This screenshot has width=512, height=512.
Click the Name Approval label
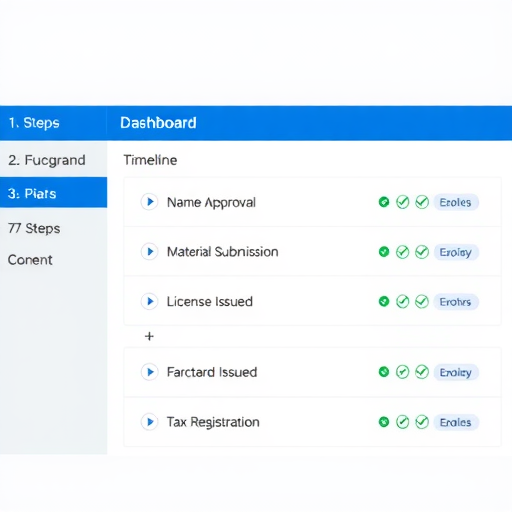[x=211, y=203]
